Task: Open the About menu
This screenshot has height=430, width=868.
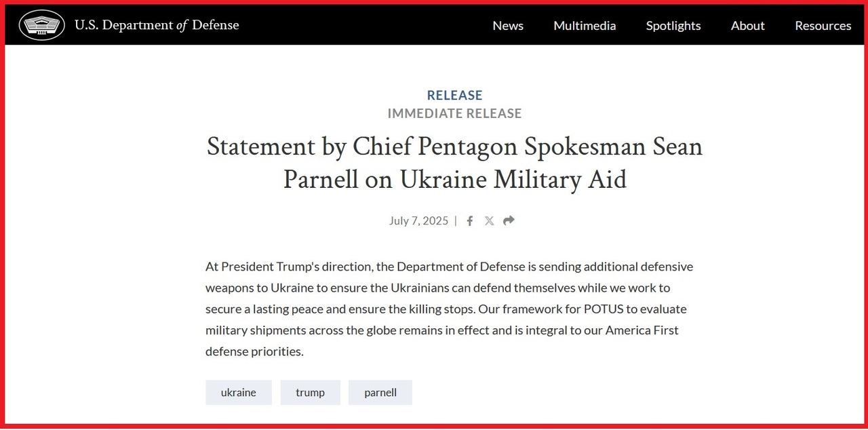Action: click(x=747, y=26)
